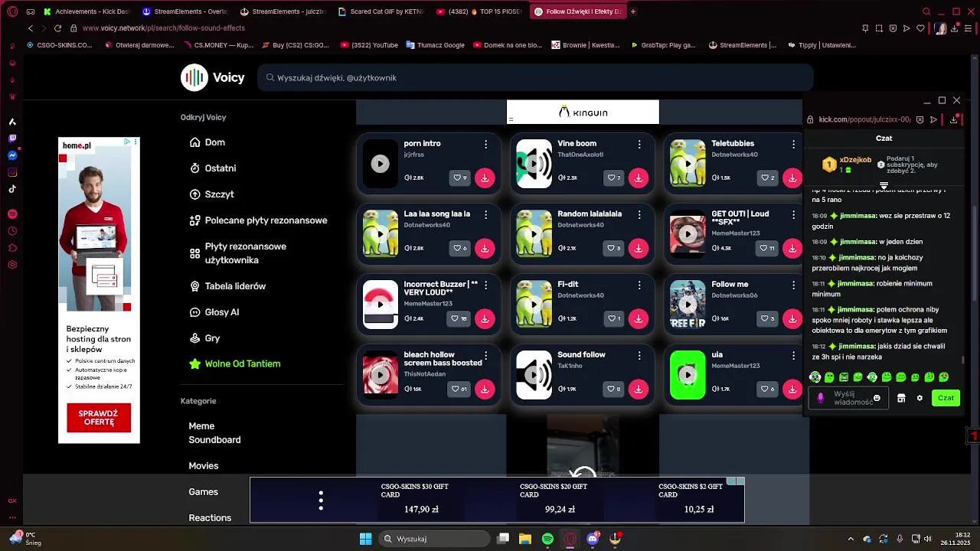Open options menu for 'uia'
The height and width of the screenshot is (551, 980).
(793, 355)
